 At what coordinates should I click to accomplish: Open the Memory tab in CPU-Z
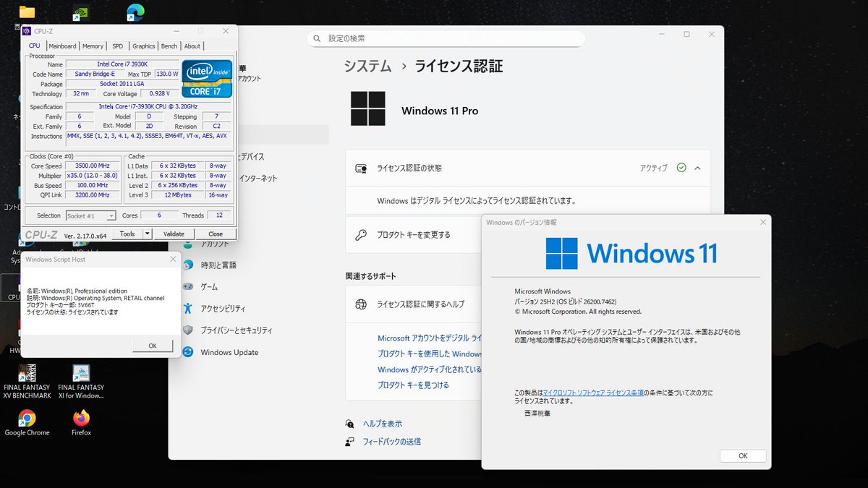(93, 46)
